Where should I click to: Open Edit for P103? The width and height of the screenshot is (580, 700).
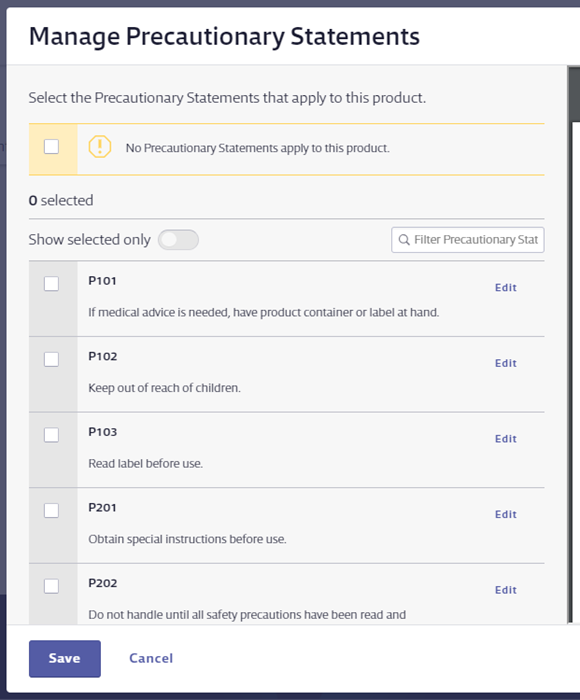(505, 439)
